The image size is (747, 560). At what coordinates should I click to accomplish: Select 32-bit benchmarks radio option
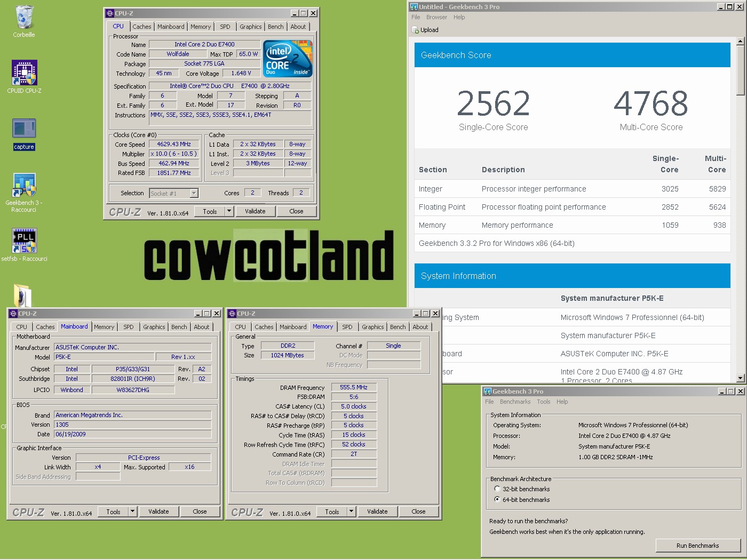[x=497, y=489]
